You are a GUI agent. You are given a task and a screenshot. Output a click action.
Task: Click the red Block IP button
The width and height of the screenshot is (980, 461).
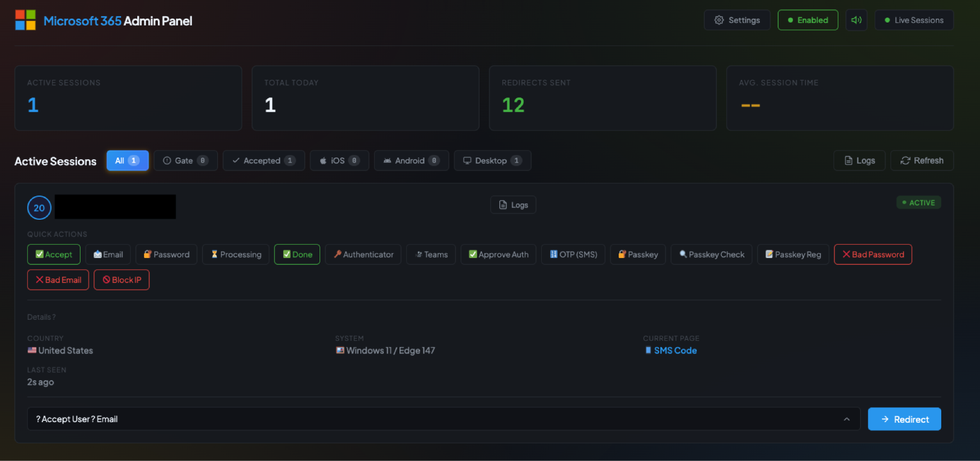pos(122,280)
